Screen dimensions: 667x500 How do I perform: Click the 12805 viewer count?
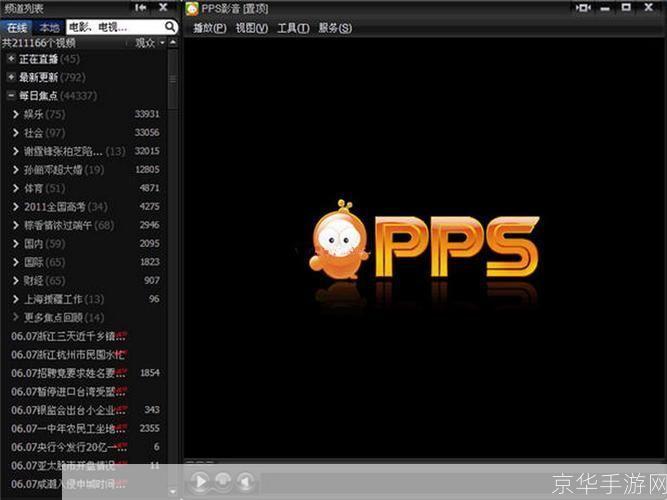147,170
